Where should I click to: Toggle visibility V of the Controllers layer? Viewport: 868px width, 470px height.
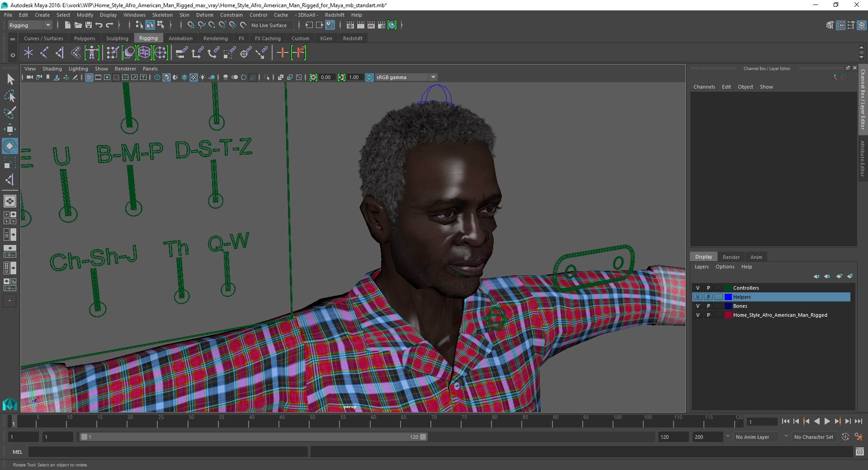[698, 288]
